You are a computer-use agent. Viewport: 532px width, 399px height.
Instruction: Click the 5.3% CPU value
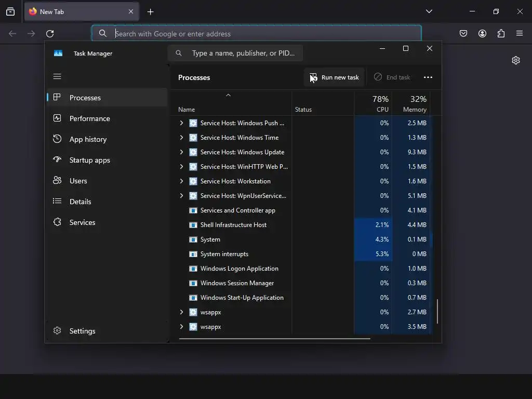(x=382, y=254)
